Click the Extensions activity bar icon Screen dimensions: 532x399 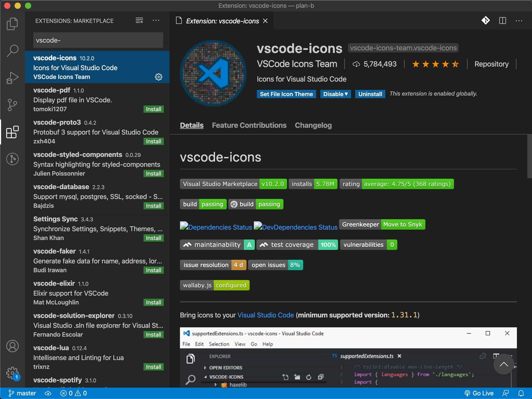(x=12, y=132)
